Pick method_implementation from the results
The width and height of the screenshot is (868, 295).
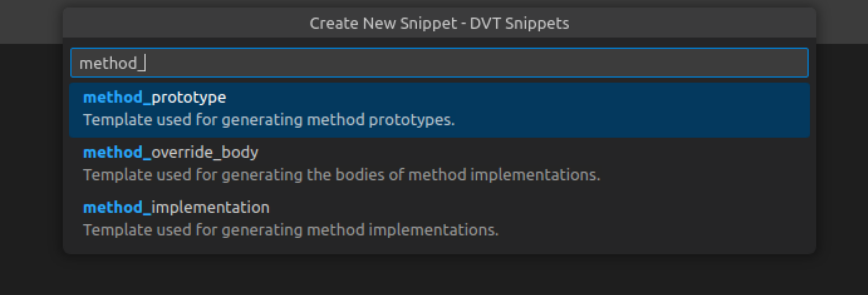click(176, 208)
